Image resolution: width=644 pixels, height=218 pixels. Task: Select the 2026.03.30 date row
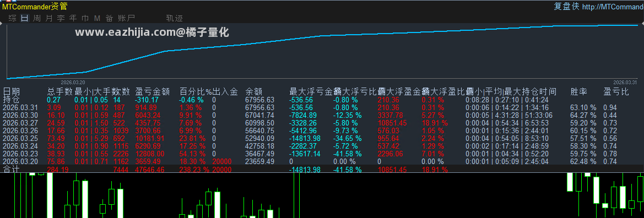tap(20, 115)
